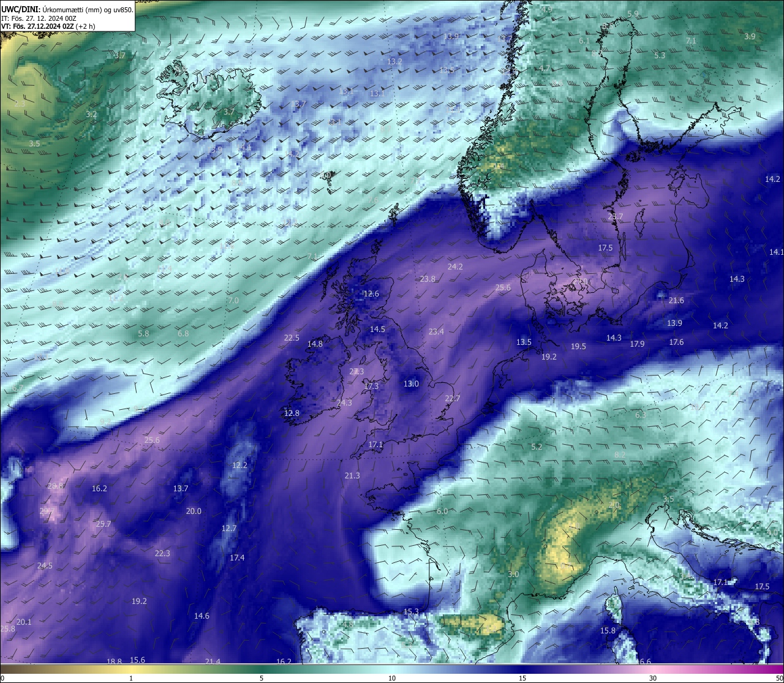This screenshot has height=683, width=784.
Task: Click the 17.3 value near Wales
Action: tap(371, 387)
